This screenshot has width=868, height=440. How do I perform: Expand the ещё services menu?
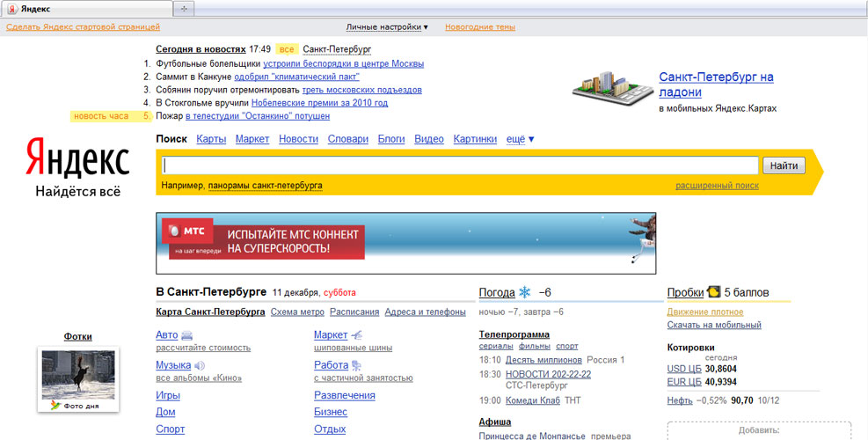[521, 139]
